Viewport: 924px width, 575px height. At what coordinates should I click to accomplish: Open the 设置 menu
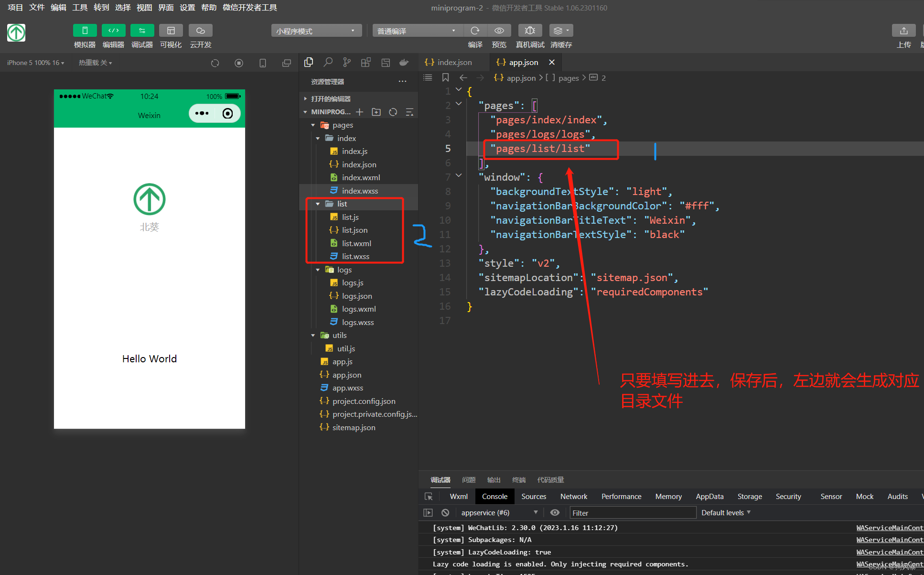[187, 8]
